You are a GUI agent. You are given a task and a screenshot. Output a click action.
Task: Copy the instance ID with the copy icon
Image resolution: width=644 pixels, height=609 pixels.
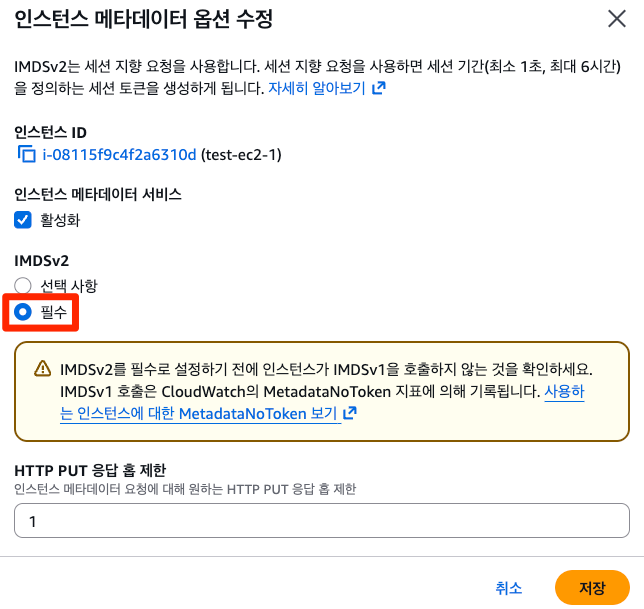pyautogui.click(x=26, y=154)
